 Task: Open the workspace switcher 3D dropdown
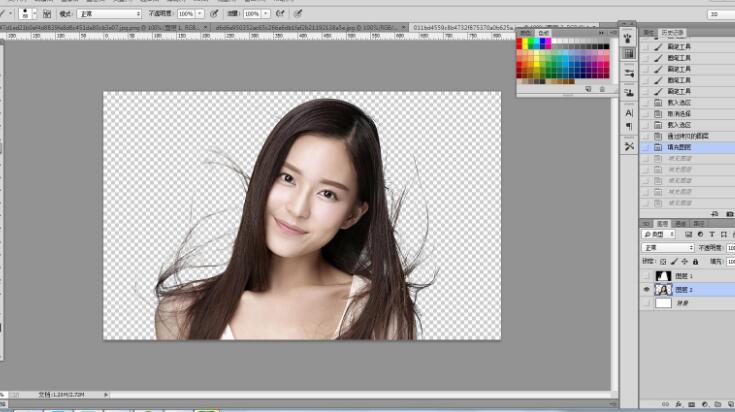pos(721,15)
